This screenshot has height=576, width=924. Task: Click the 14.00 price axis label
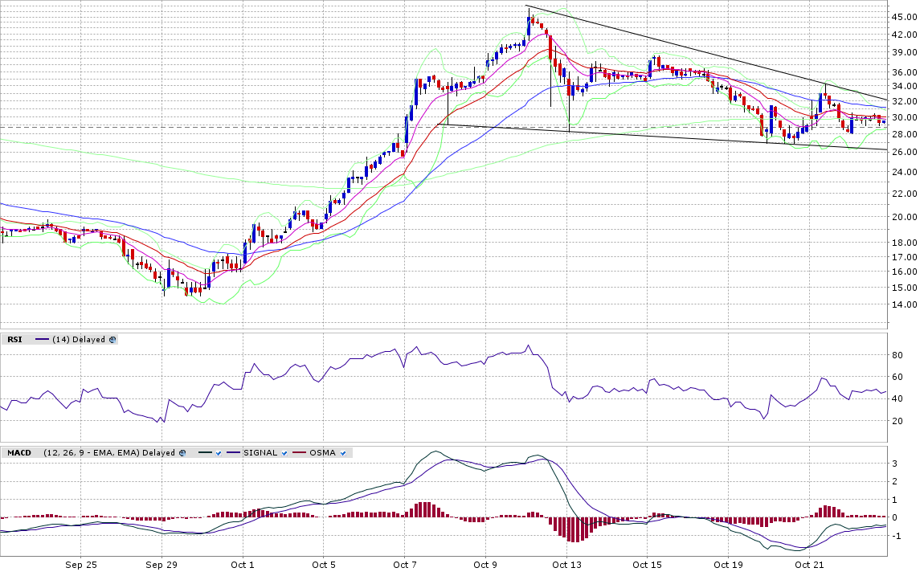click(x=905, y=305)
